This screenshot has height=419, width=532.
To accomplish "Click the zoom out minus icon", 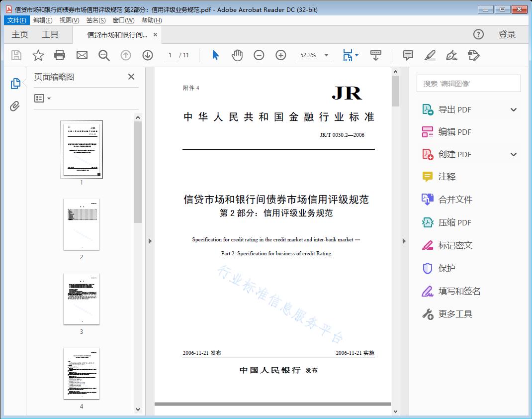I will click(259, 55).
